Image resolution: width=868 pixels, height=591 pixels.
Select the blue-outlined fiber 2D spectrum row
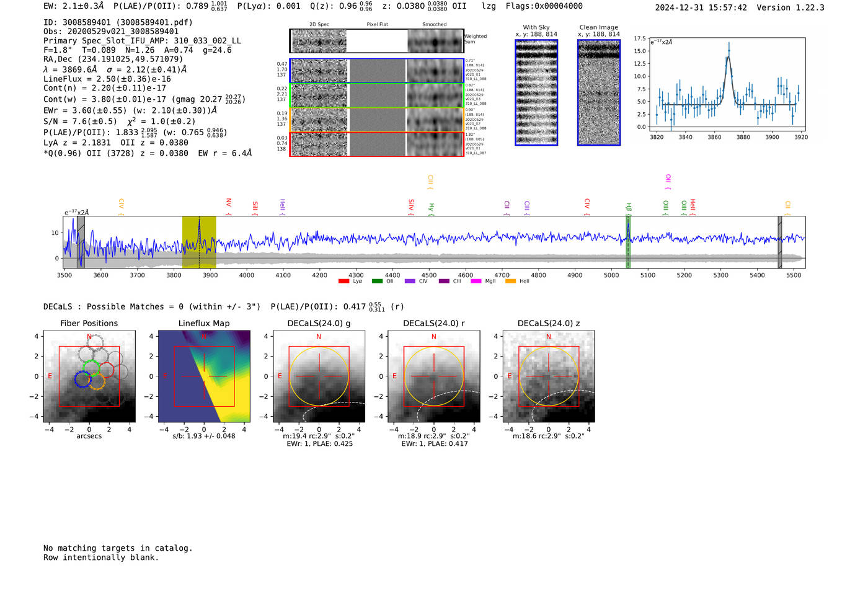point(377,71)
